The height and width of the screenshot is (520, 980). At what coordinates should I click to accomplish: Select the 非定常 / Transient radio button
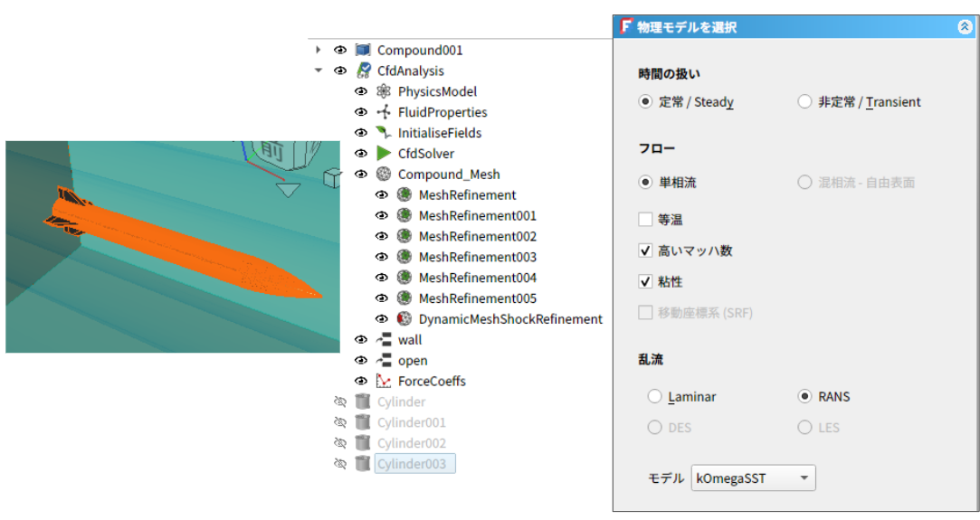pos(804,102)
